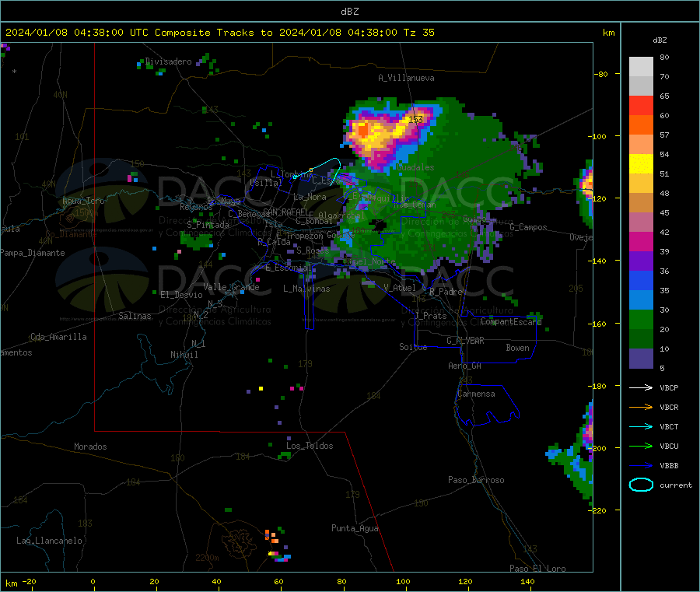Click the blue VBBB arrow in legend
The width and height of the screenshot is (700, 592).
tap(641, 466)
